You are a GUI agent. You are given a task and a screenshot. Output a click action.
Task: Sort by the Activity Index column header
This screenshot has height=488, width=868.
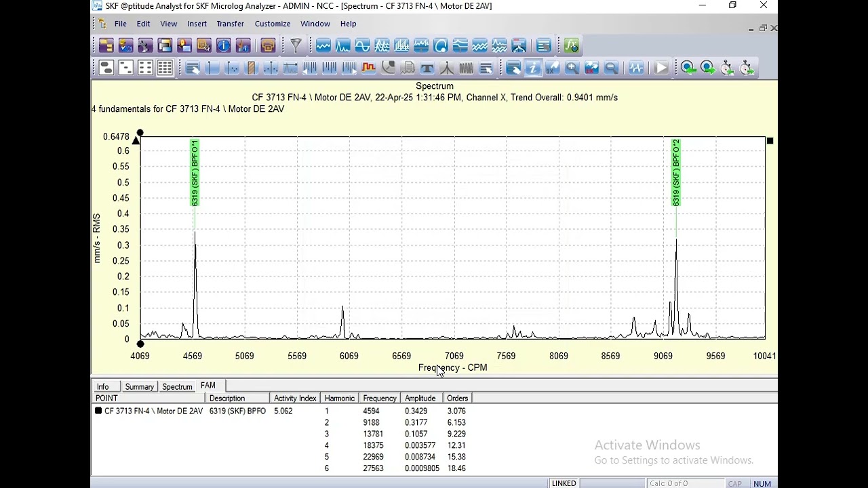(x=295, y=399)
